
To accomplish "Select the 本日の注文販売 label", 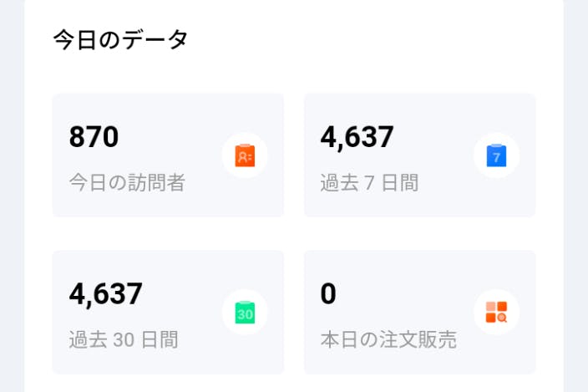I will tap(388, 339).
